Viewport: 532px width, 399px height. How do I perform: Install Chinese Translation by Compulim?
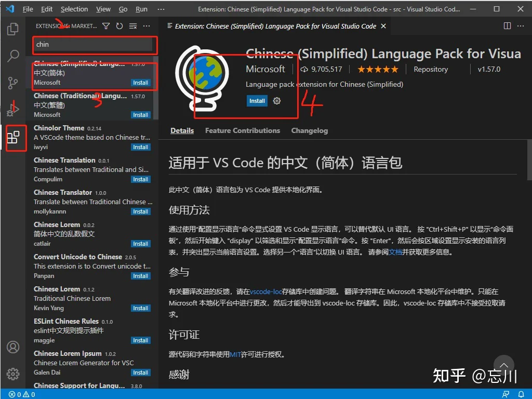[140, 179]
